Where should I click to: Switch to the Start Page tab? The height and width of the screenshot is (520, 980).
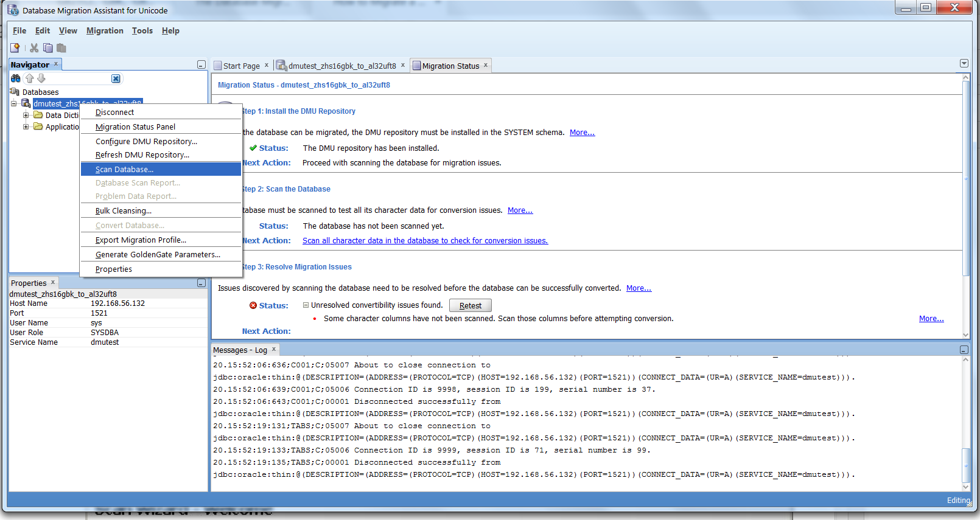[242, 66]
